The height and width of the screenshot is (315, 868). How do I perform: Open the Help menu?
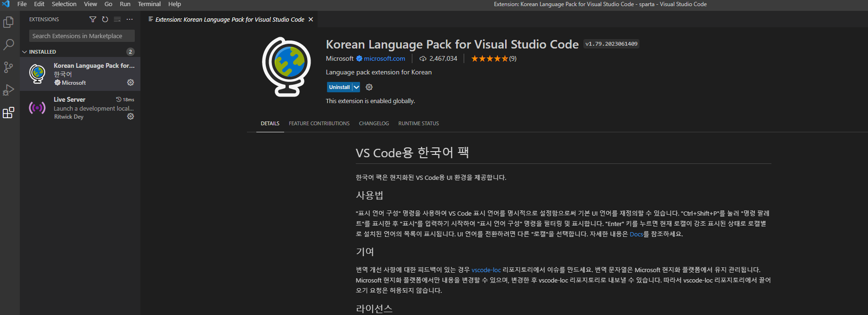point(175,4)
